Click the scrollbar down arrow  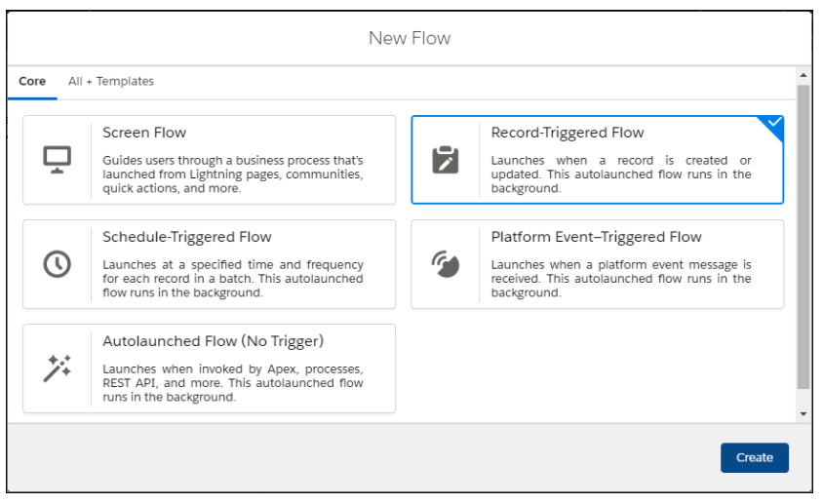(x=803, y=414)
